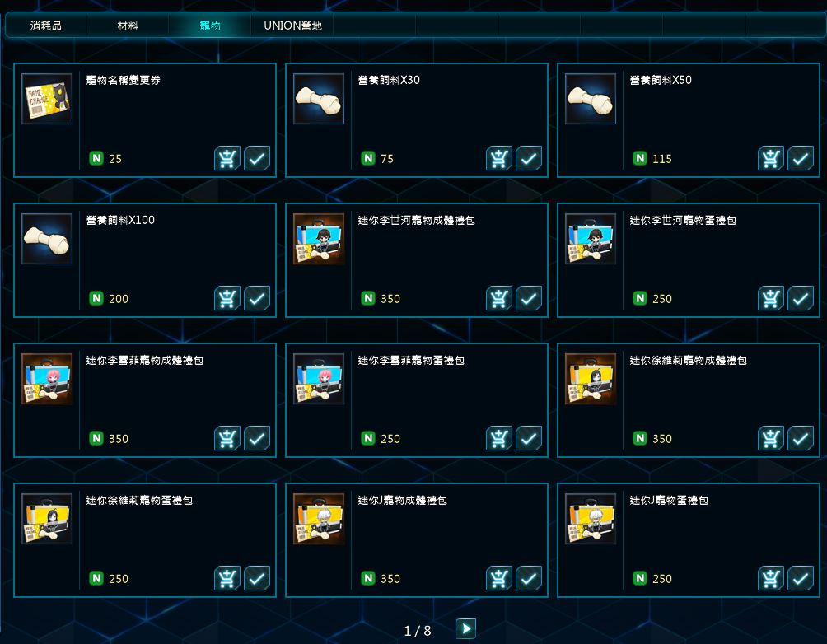Add 營養飼料X100 to the cart

[x=227, y=298]
